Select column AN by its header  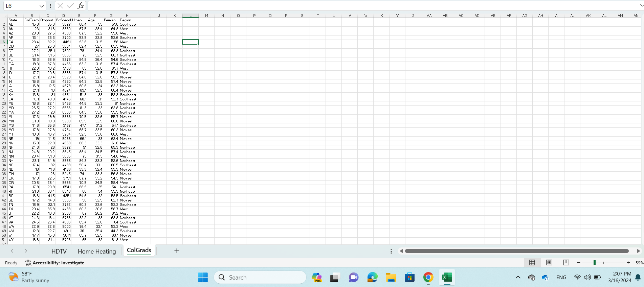point(636,16)
